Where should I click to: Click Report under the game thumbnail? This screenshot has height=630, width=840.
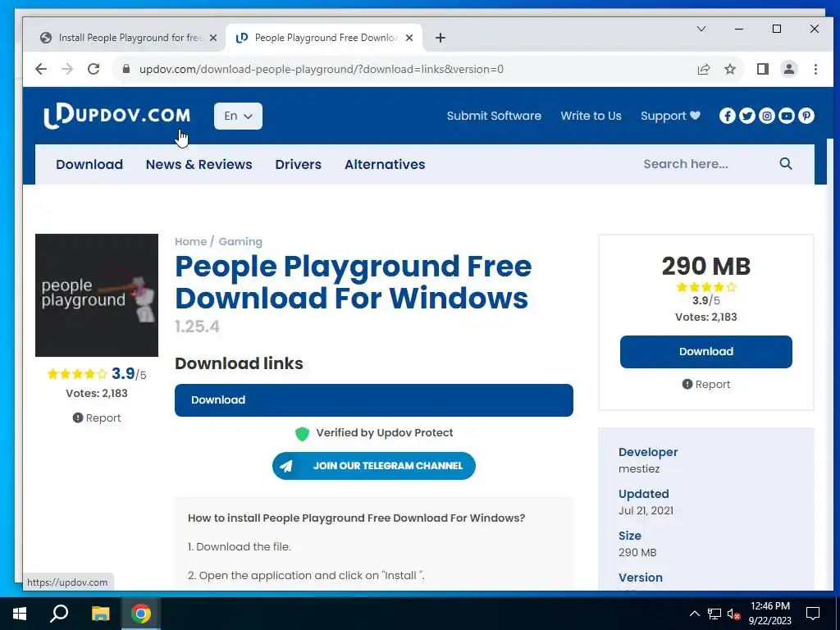pos(97,418)
